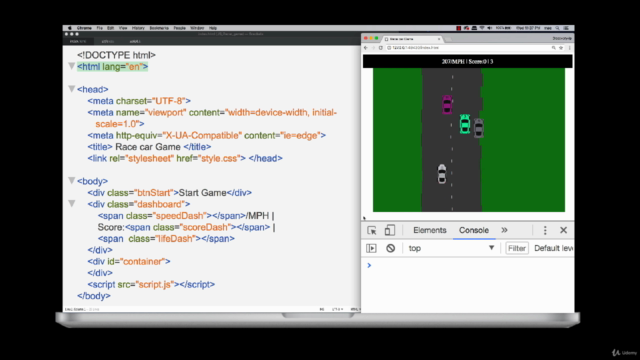The height and width of the screenshot is (360, 640).
Task: Switch to the Console tab in DevTools
Action: click(473, 230)
